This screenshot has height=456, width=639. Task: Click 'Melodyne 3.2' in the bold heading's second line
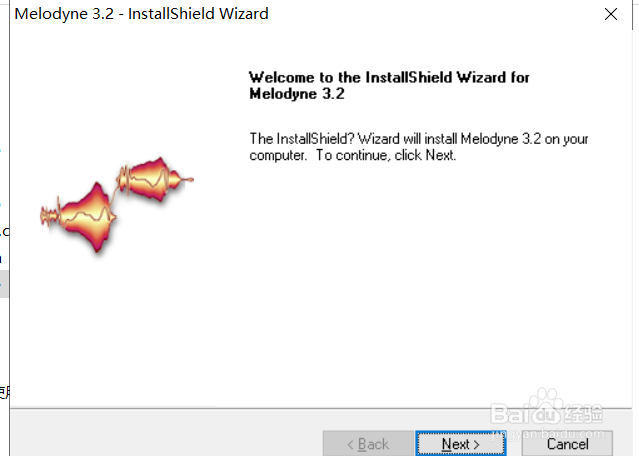click(x=297, y=94)
